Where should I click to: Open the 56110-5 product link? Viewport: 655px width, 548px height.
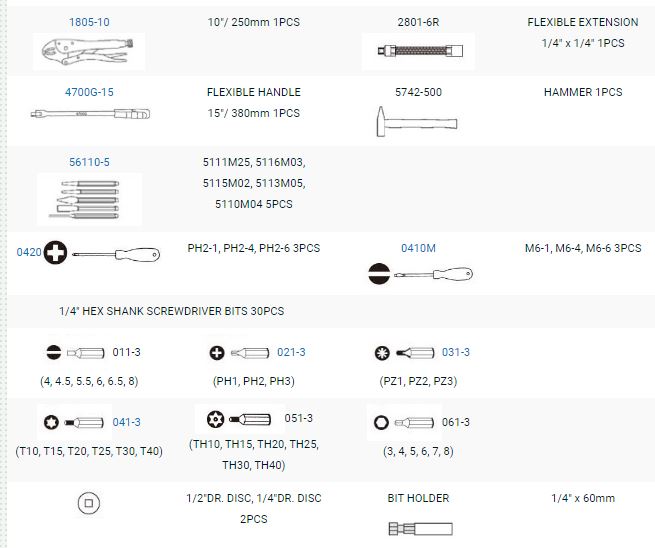pyautogui.click(x=89, y=160)
